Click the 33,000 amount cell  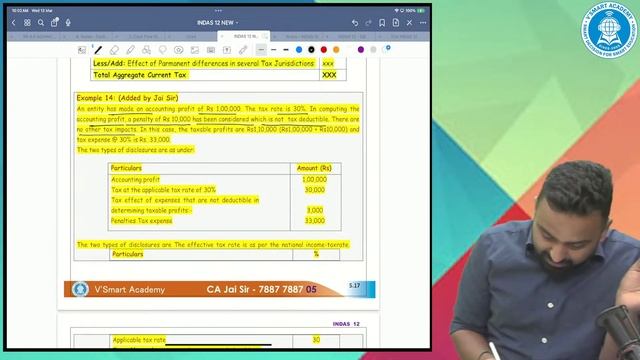(x=315, y=221)
